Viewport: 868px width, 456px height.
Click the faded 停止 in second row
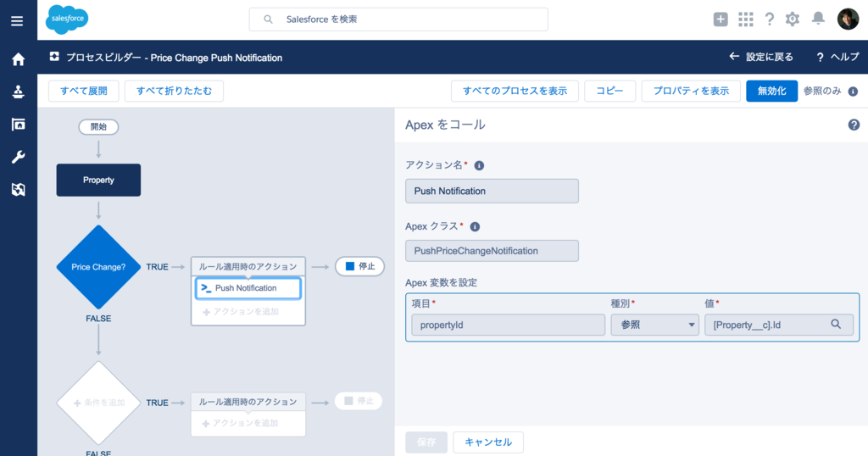pos(359,401)
